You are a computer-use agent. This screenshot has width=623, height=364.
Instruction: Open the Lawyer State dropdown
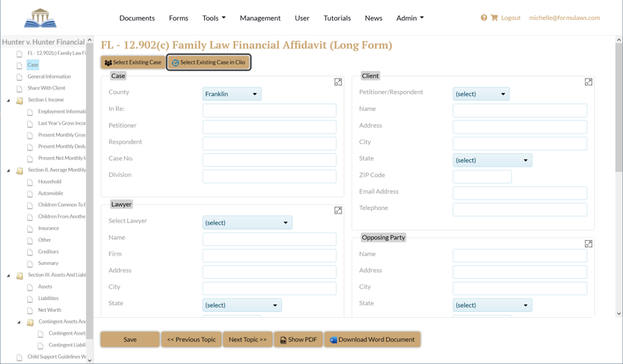(242, 305)
